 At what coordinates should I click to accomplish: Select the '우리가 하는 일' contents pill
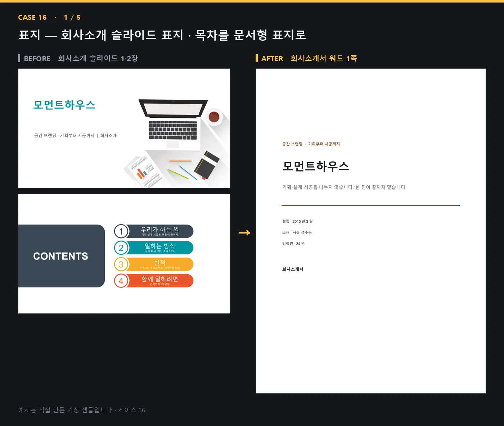160,231
